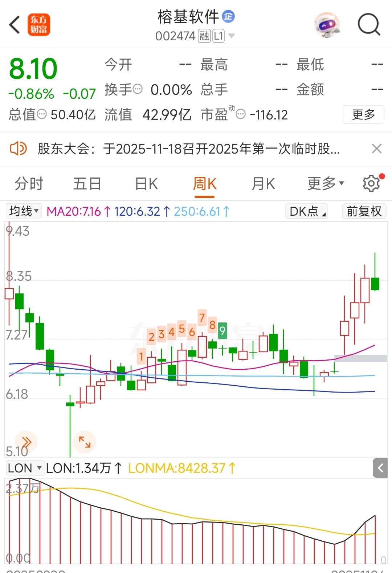The image size is (392, 573).
Task: Tap the orange double-chevron expand icon on chart
Action: 26,442
